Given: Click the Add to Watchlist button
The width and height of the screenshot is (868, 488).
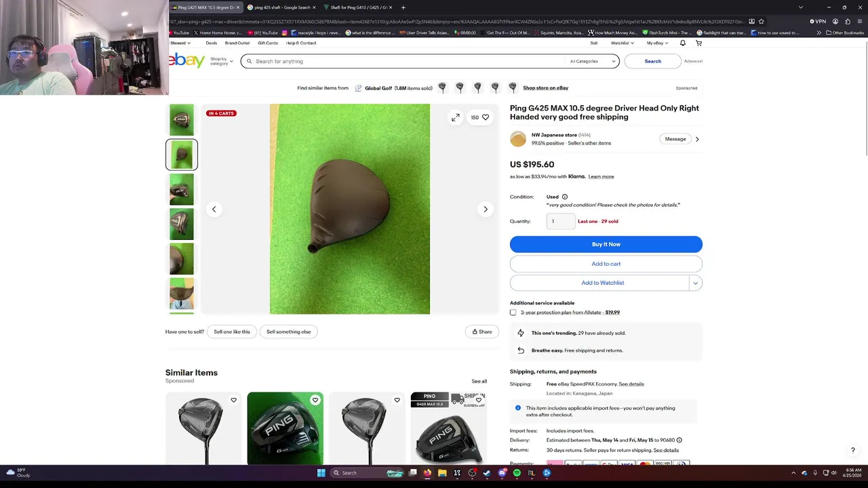Looking at the screenshot, I should coord(599,283).
